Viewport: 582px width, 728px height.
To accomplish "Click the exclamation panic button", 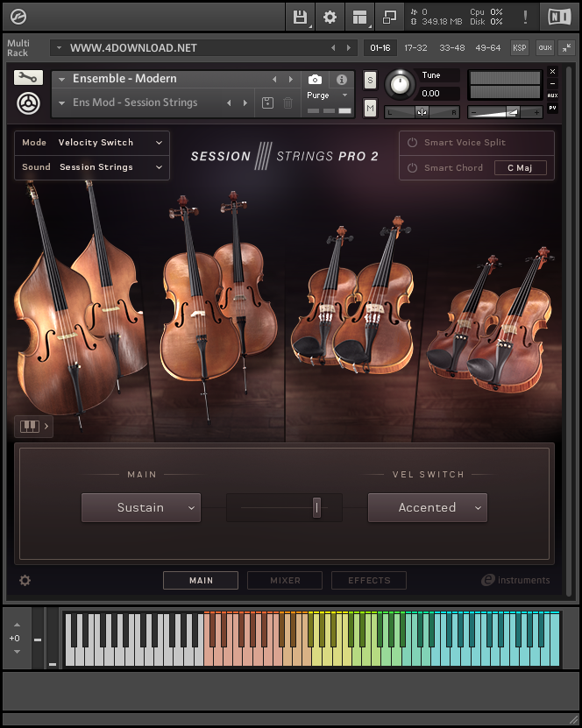I will (x=525, y=18).
